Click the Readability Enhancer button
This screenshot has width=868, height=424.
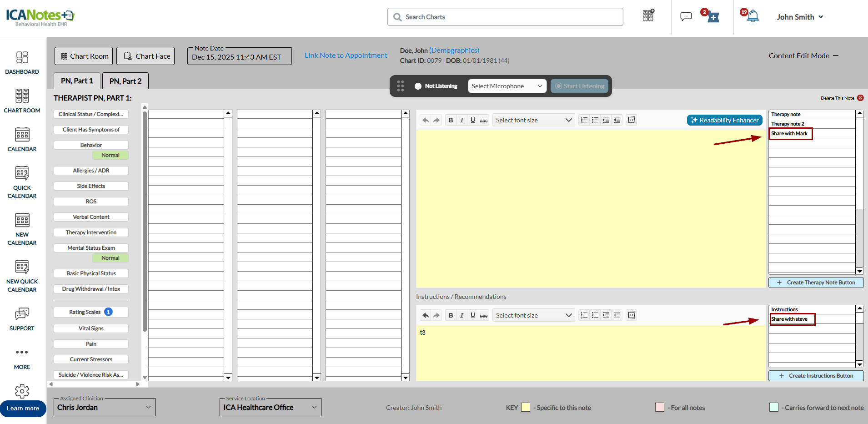pyautogui.click(x=724, y=120)
